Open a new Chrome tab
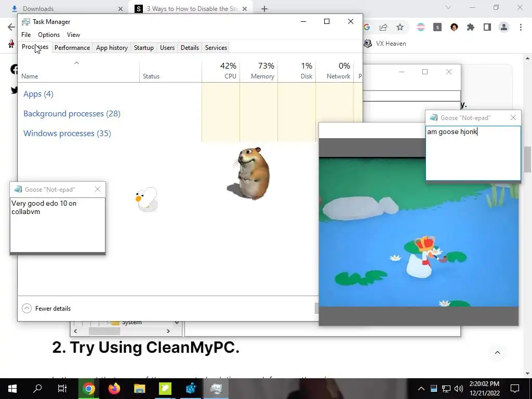 click(x=264, y=9)
